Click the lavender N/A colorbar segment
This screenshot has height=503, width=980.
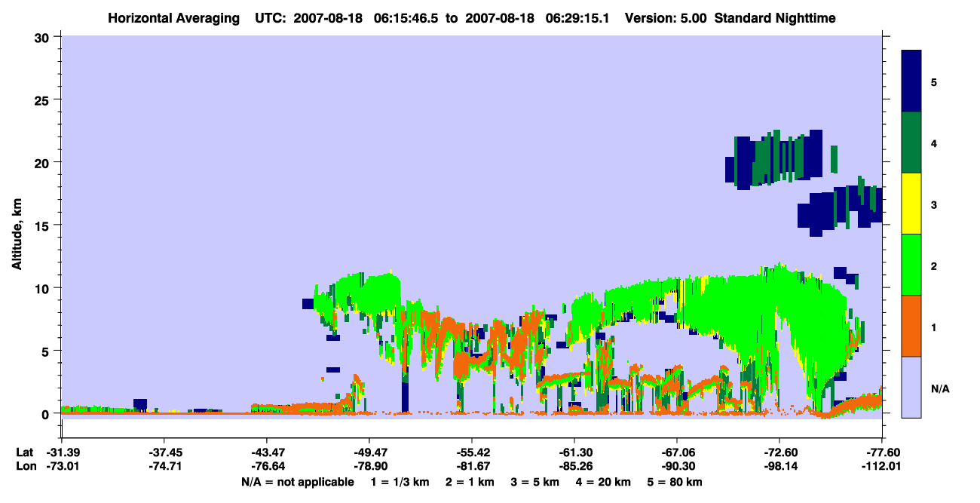tap(911, 387)
